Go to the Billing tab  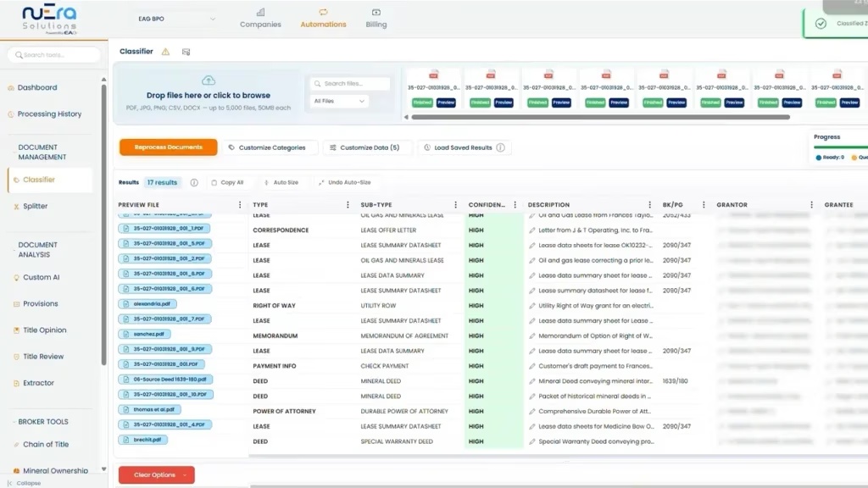[x=376, y=19]
